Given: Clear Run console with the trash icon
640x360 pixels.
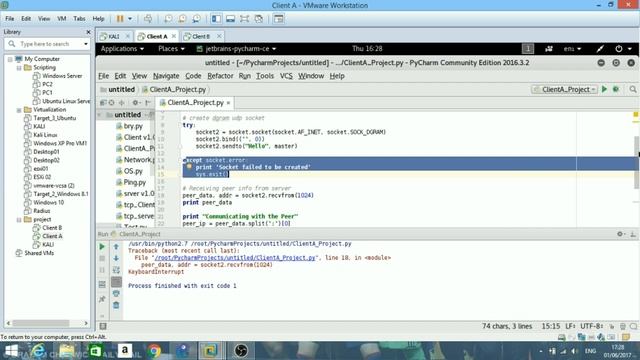Looking at the screenshot, I should coord(116,305).
